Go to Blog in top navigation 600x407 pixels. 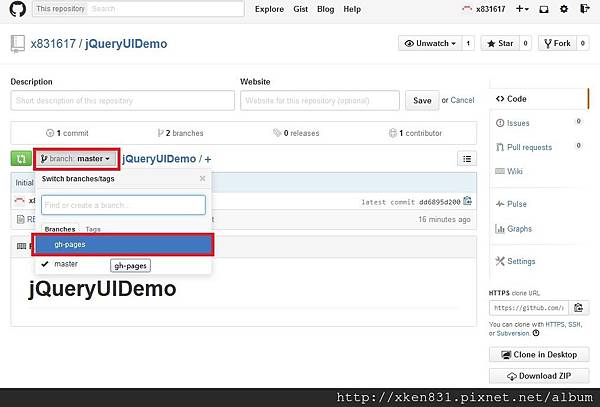click(325, 9)
